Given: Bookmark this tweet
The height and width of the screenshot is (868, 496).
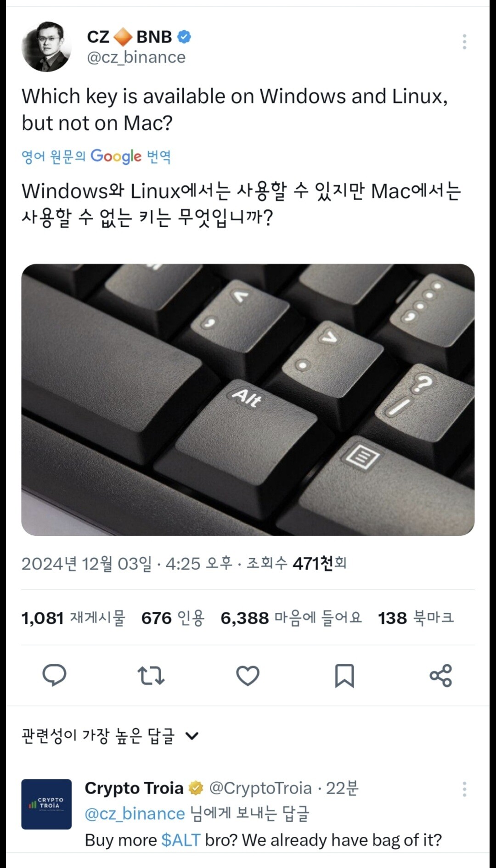Looking at the screenshot, I should pyautogui.click(x=344, y=676).
